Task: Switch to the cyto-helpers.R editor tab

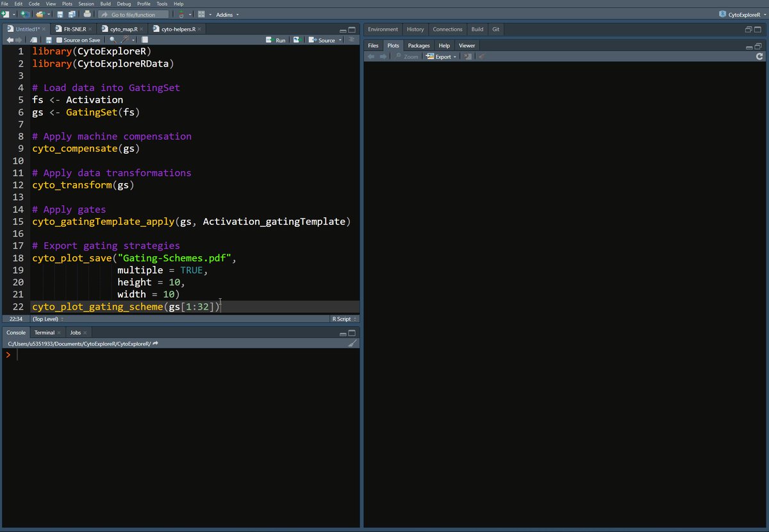Action: coord(178,29)
